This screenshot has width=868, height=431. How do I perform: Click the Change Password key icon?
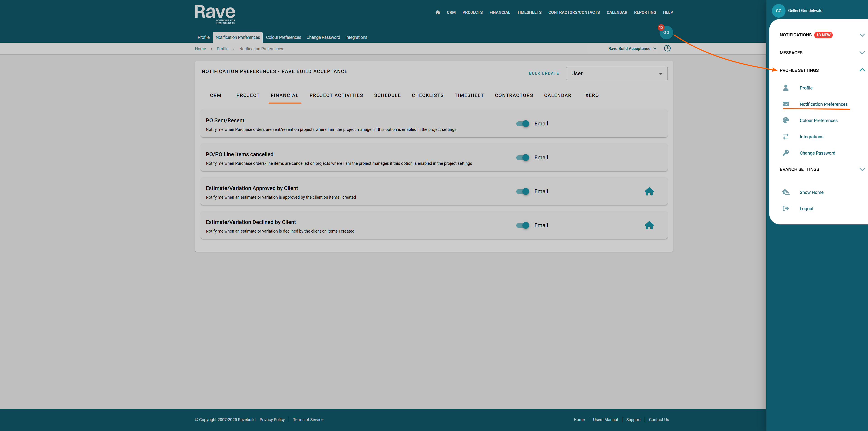click(785, 153)
